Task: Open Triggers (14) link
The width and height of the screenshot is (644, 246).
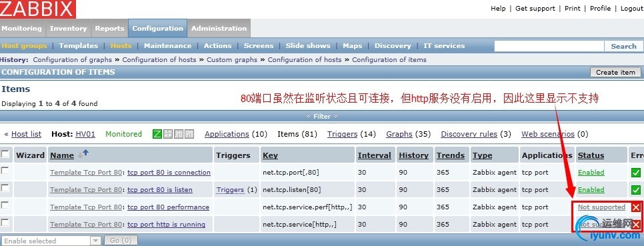Action: 342,134
